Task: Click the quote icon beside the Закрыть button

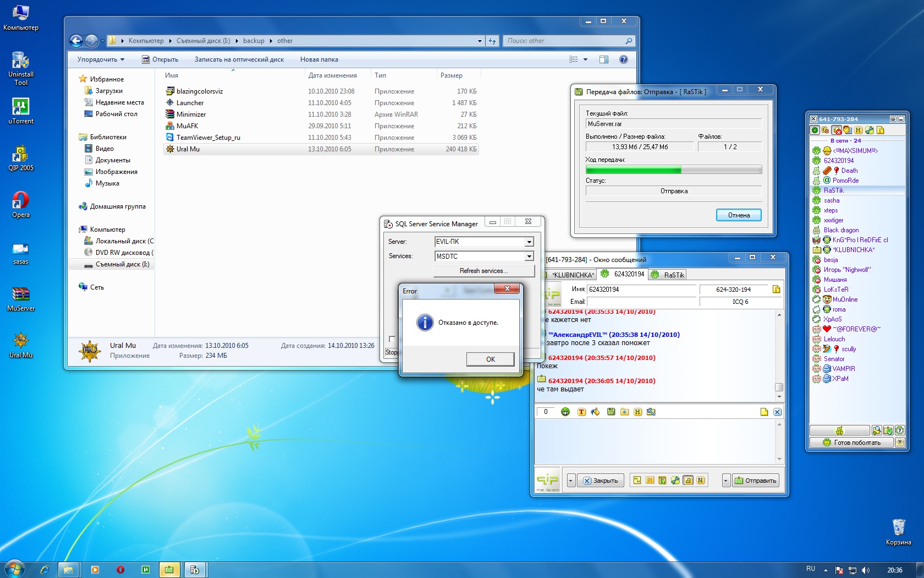Action: pos(637,481)
